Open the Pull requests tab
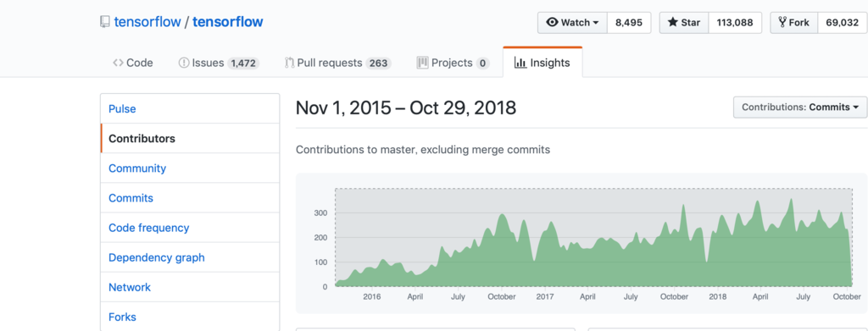The height and width of the screenshot is (331, 868). point(337,63)
